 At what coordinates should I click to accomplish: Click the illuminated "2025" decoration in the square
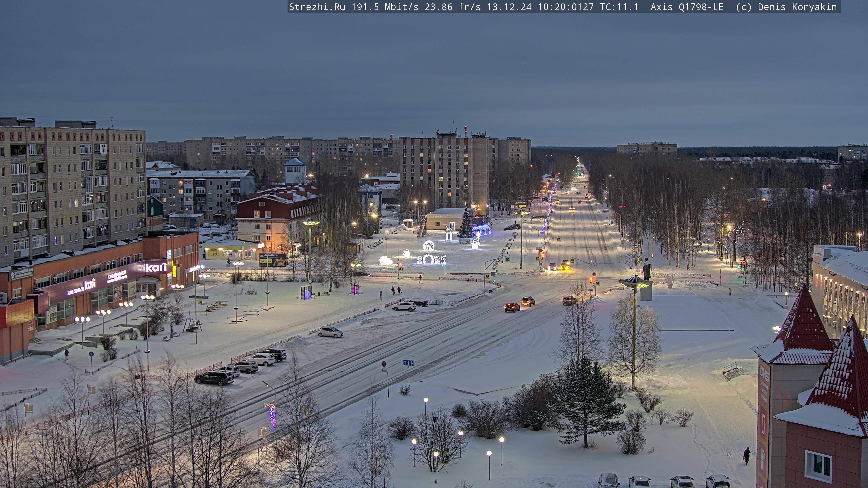point(431,259)
